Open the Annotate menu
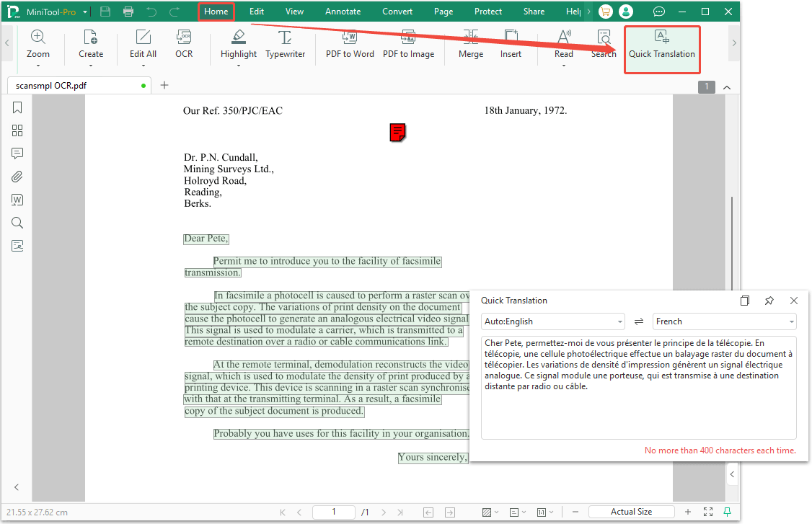 343,11
